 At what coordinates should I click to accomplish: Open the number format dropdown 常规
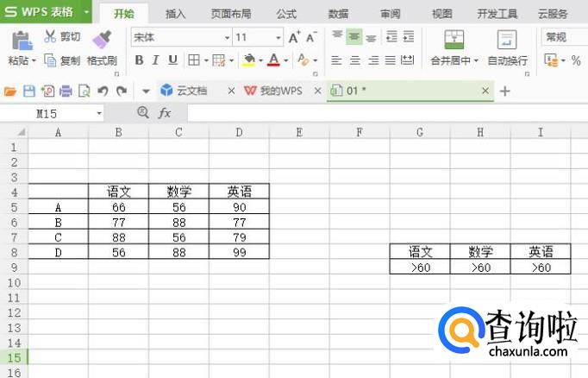click(566, 37)
